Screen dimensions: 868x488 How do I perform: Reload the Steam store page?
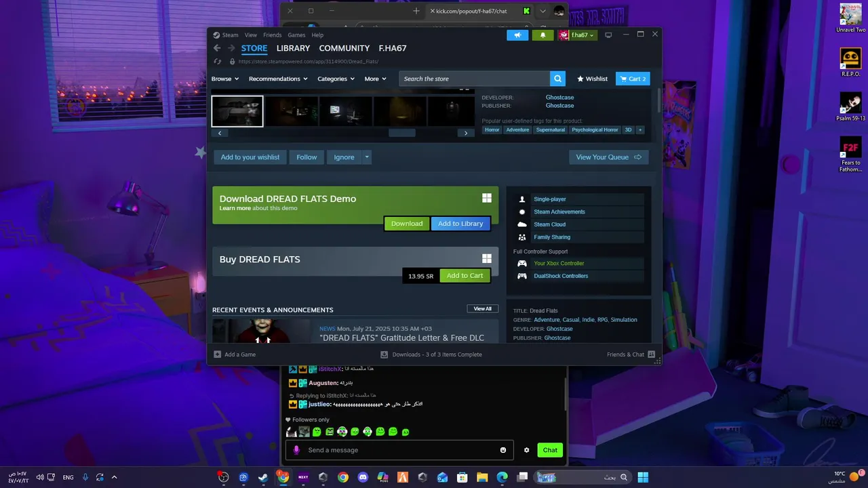coord(217,61)
